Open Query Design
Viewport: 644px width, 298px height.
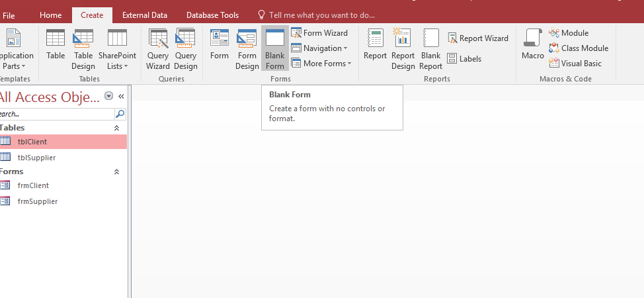click(x=186, y=49)
